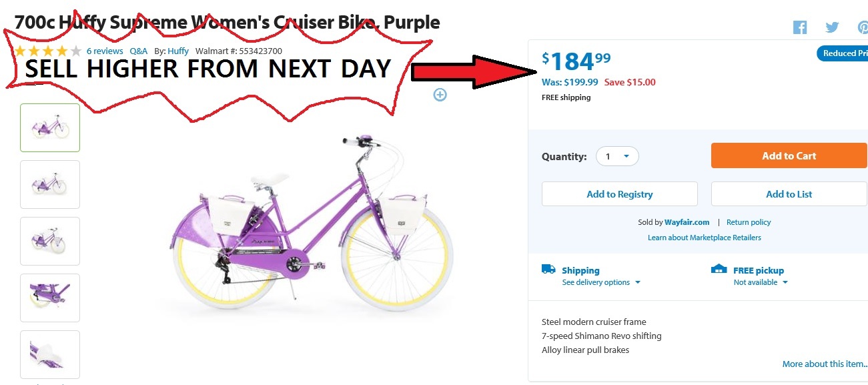Open the Wayfair.com seller link
The image size is (868, 385).
coord(687,222)
